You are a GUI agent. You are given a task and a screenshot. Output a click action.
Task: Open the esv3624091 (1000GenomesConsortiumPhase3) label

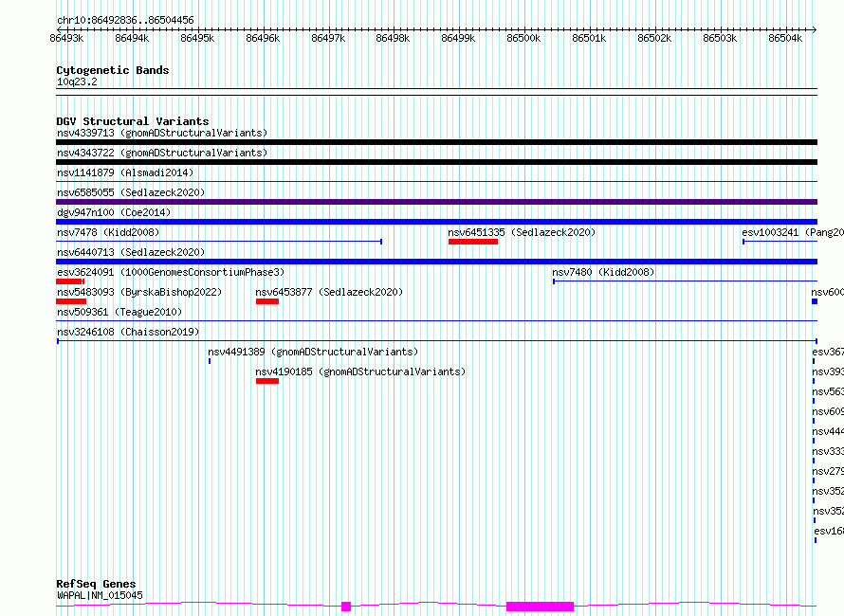coord(171,272)
